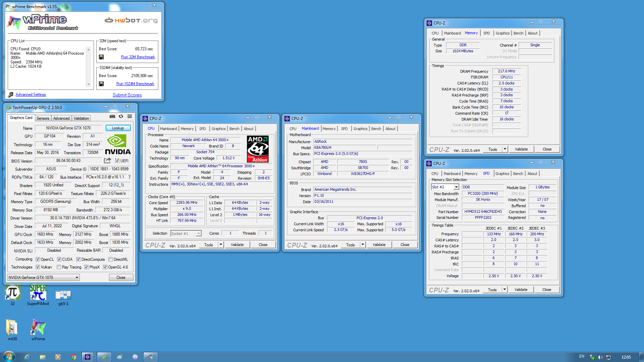Toggle the PhysX checkbox
This screenshot has width=644, height=362.
(86, 267)
